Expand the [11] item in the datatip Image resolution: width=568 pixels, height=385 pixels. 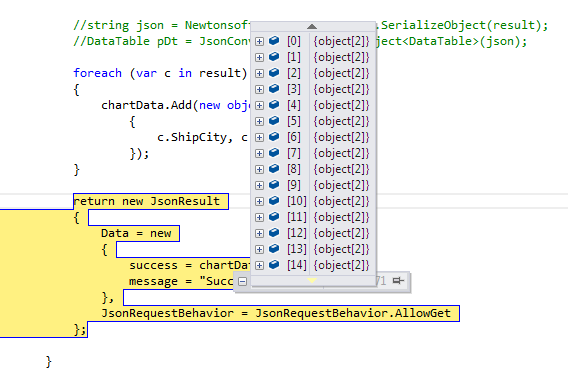(x=259, y=217)
